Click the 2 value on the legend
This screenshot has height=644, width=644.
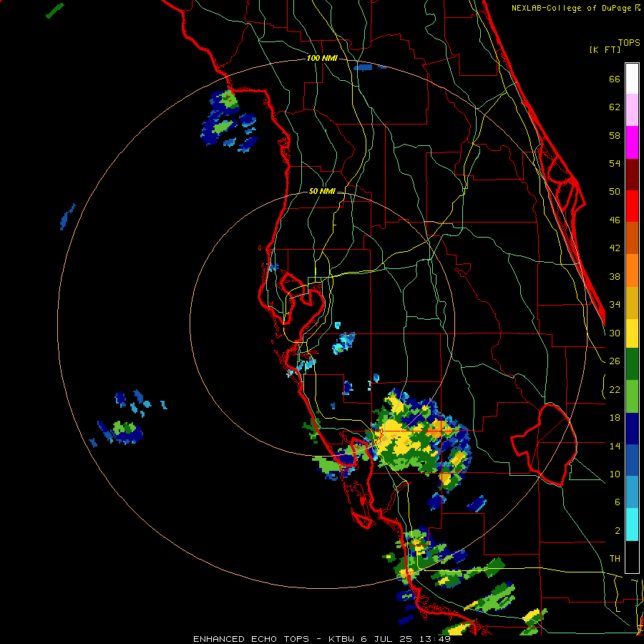617,531
